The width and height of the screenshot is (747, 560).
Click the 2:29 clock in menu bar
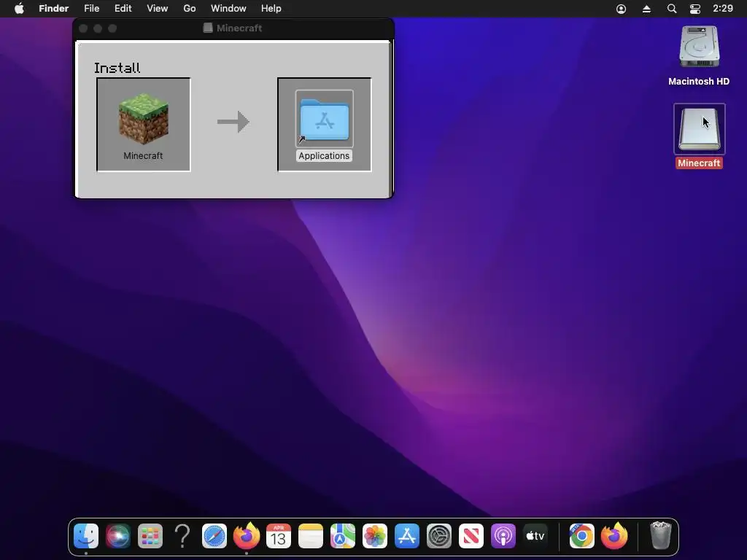click(x=723, y=9)
